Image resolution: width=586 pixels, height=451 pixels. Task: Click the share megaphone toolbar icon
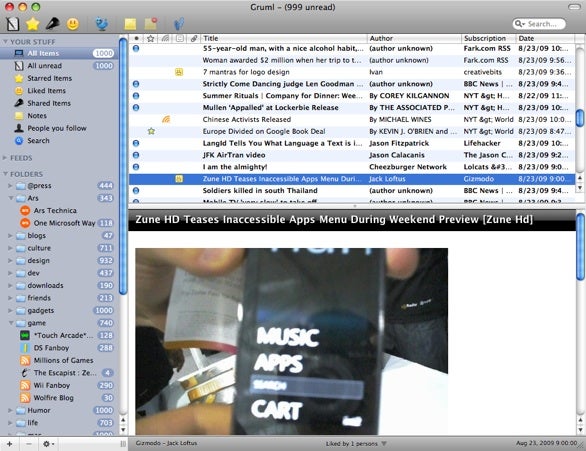pos(52,24)
